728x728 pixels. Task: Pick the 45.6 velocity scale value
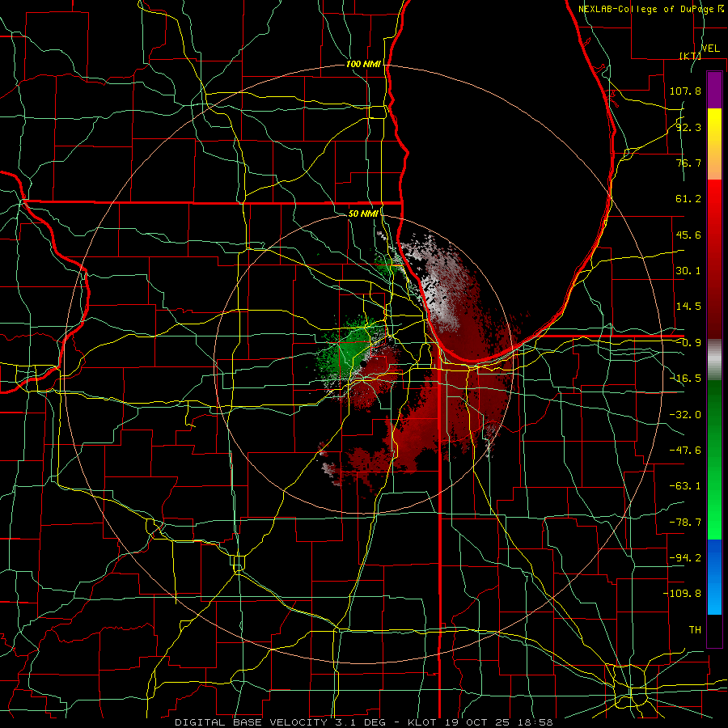688,235
